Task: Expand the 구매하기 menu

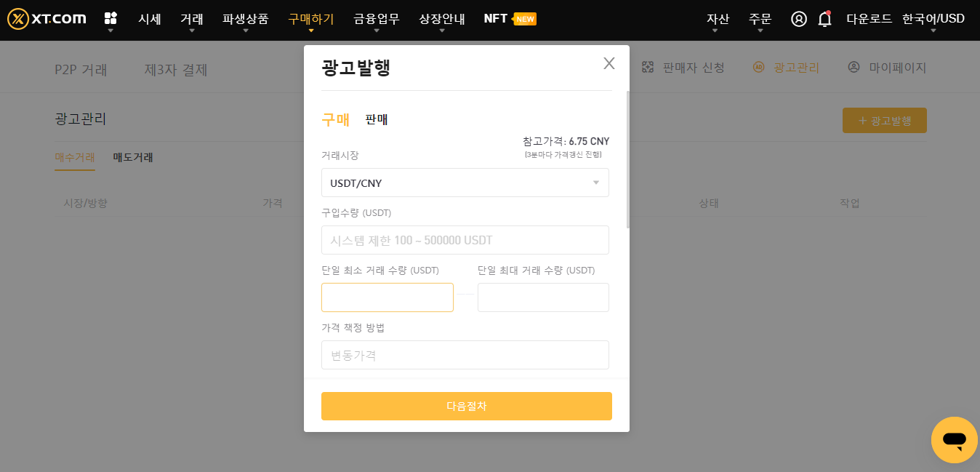Action: click(x=311, y=19)
